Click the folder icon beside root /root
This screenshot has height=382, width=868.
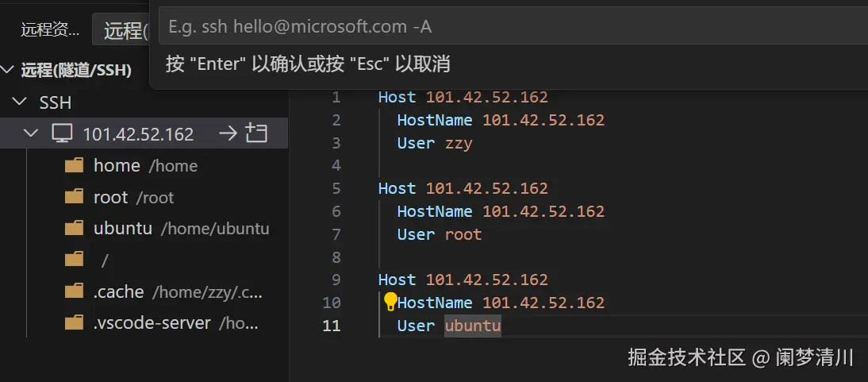click(x=75, y=197)
